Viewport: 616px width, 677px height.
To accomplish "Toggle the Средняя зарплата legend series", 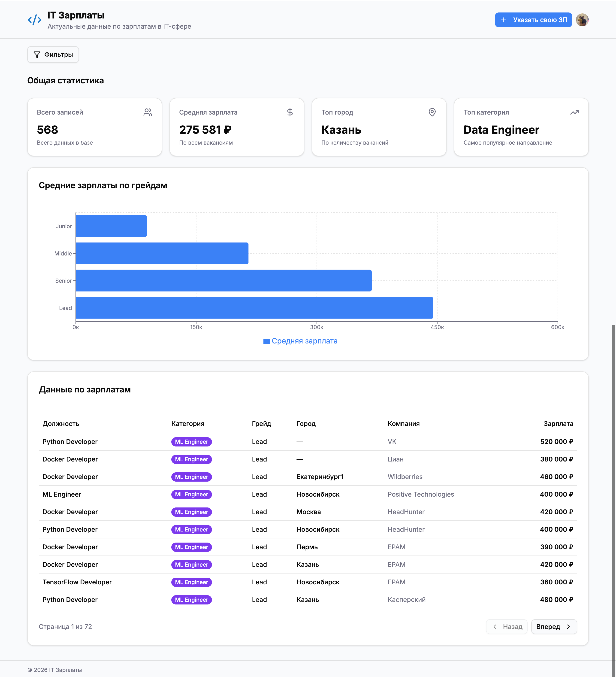I will [x=304, y=341].
